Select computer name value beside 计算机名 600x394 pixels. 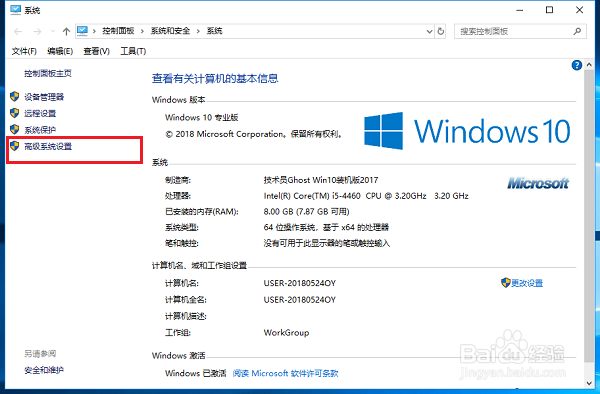tap(300, 283)
